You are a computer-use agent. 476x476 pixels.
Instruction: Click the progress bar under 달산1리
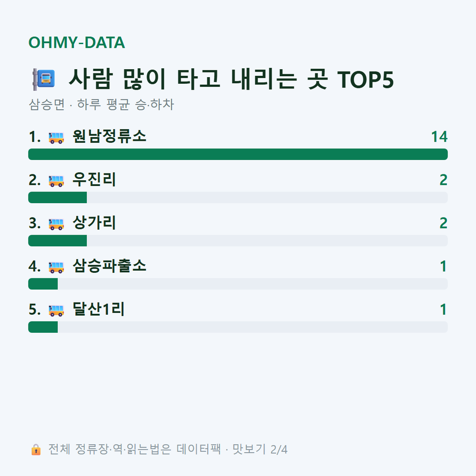coord(238,327)
